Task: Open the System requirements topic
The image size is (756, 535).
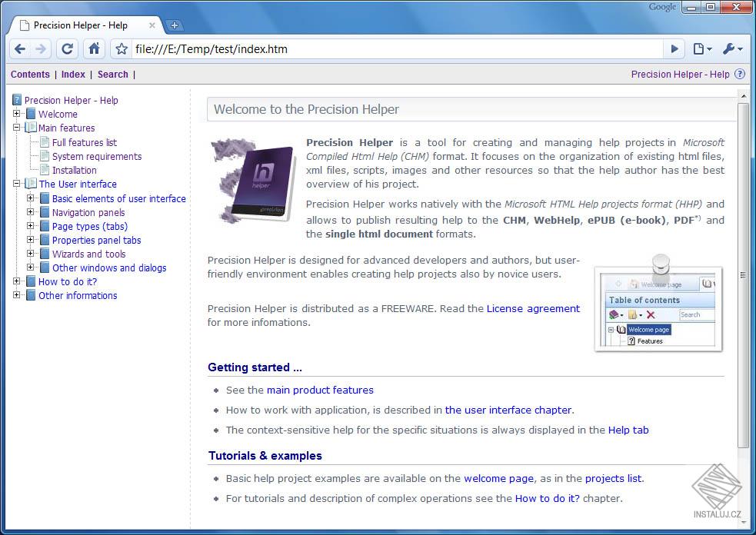Action: (x=97, y=156)
